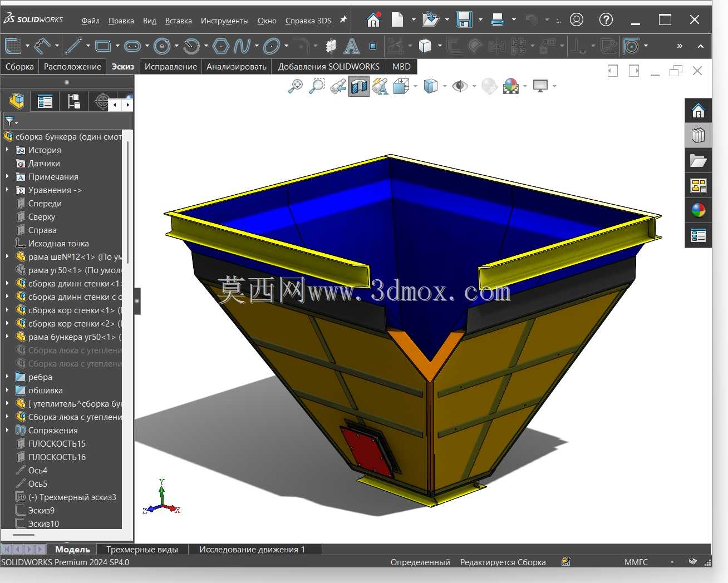Show more toolbar commands with double chevron
This screenshot has height=583, width=728.
coord(680,46)
